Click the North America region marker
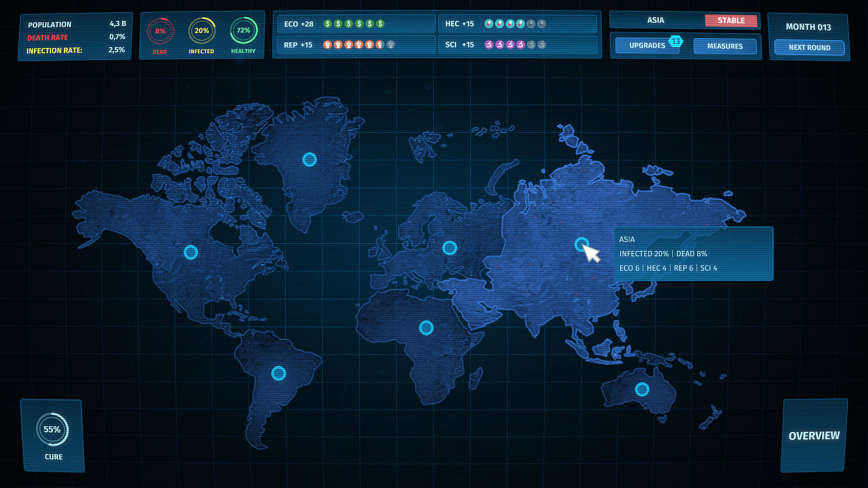This screenshot has height=488, width=868. [191, 252]
